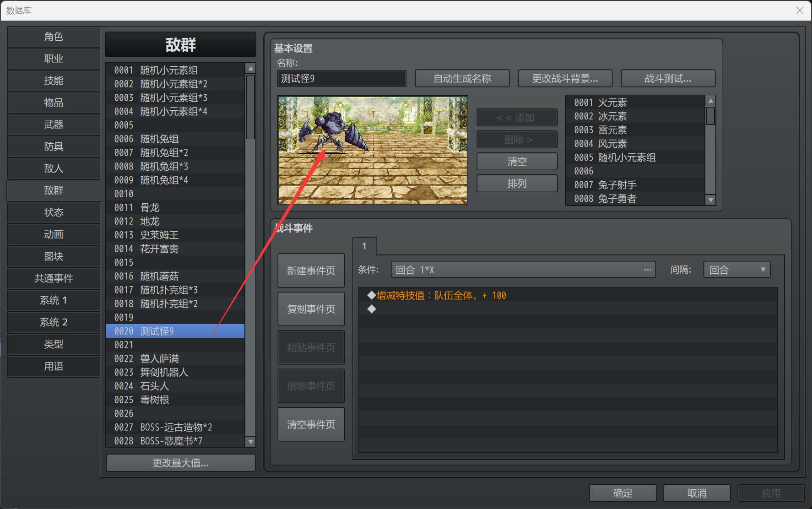Open 更改最大值... dialog
This screenshot has width=812, height=509.
(x=181, y=463)
